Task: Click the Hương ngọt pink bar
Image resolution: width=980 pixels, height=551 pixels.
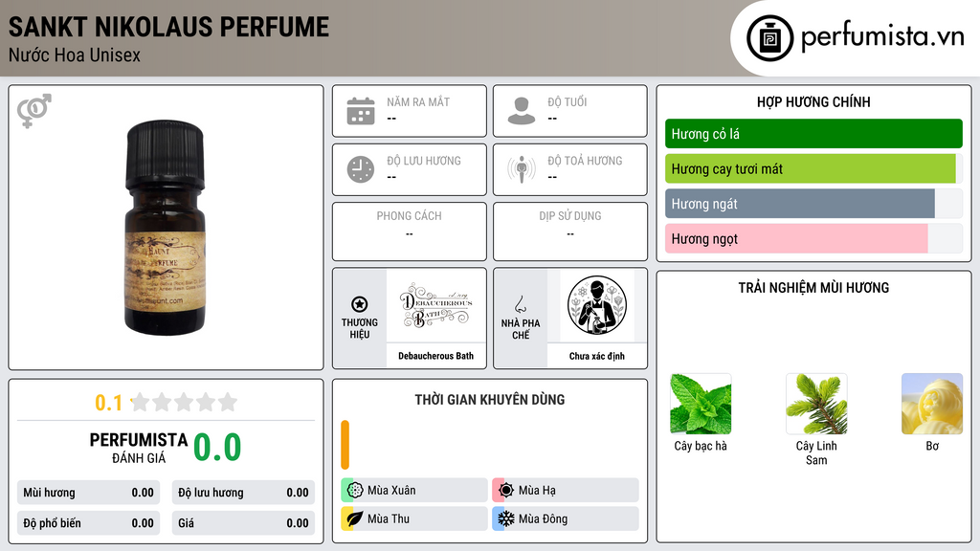Action: point(796,238)
